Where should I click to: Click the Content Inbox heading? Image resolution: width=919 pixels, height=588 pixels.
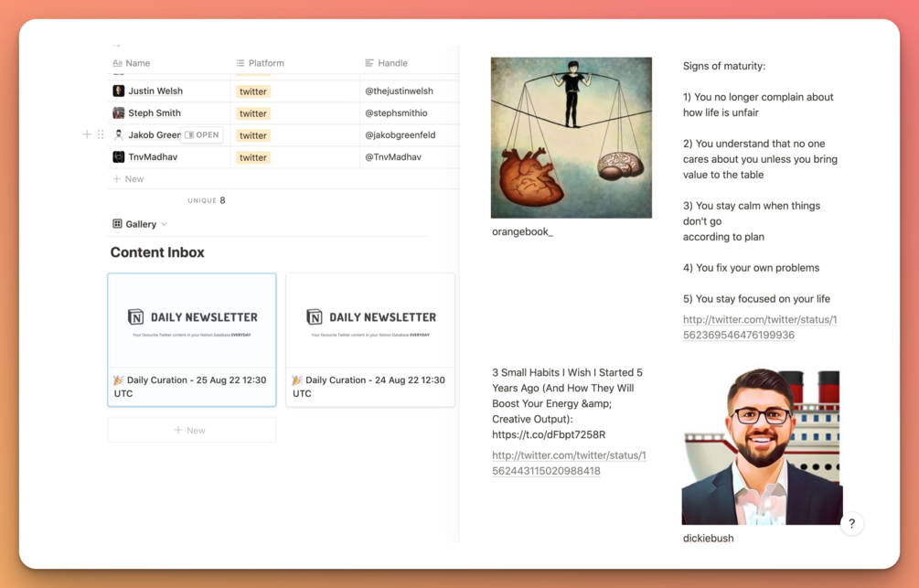tap(157, 252)
